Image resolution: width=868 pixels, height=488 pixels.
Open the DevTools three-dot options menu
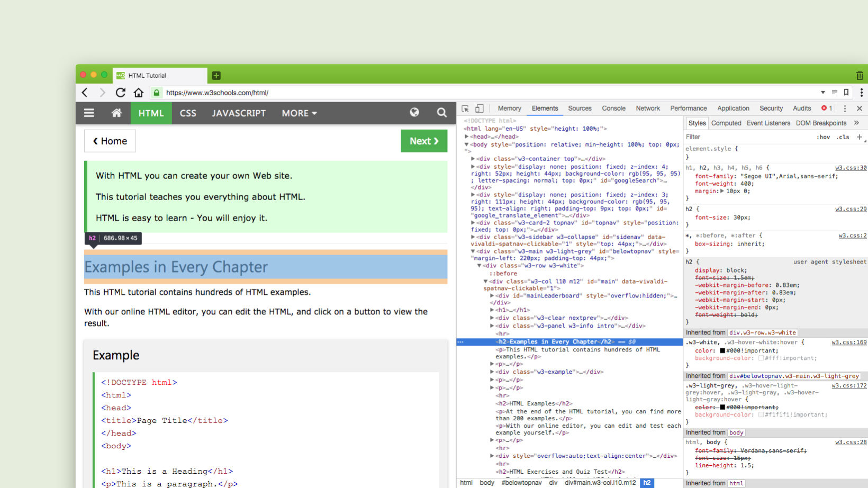845,109
